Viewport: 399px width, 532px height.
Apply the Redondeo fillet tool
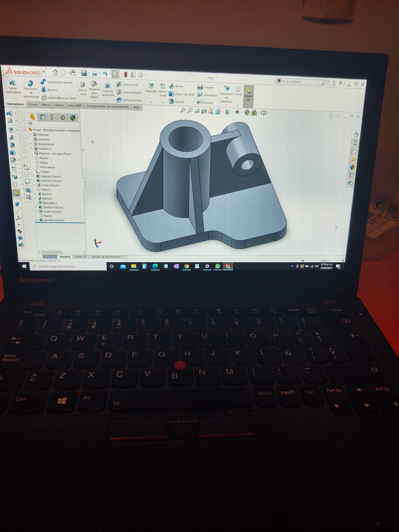pos(151,88)
